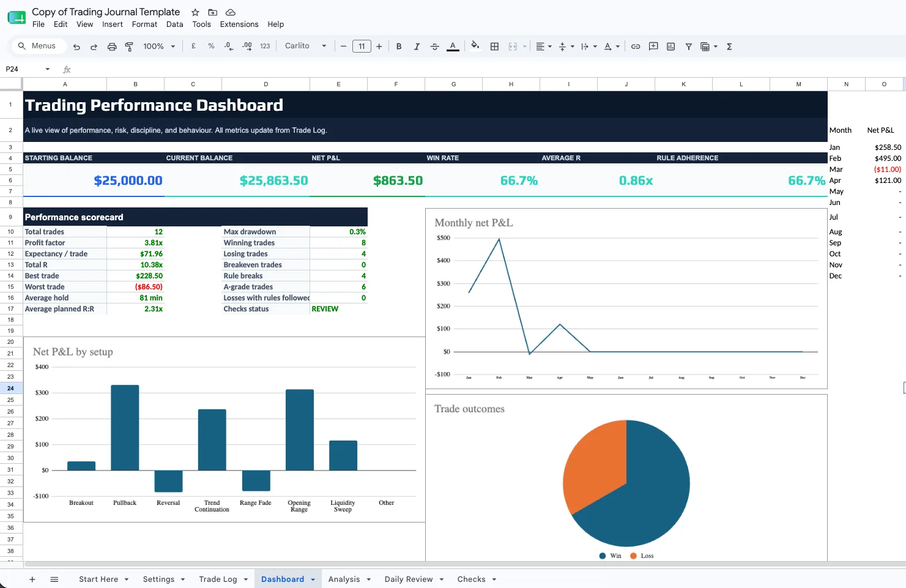
Task: Click the font size field showing 11
Action: point(362,47)
